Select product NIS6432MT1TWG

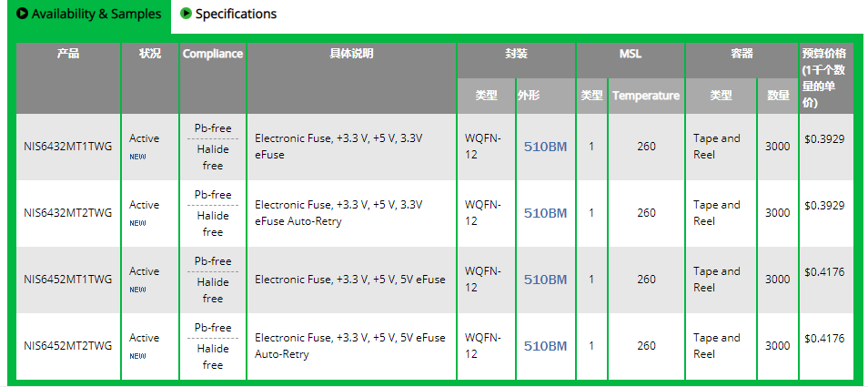[x=68, y=147]
